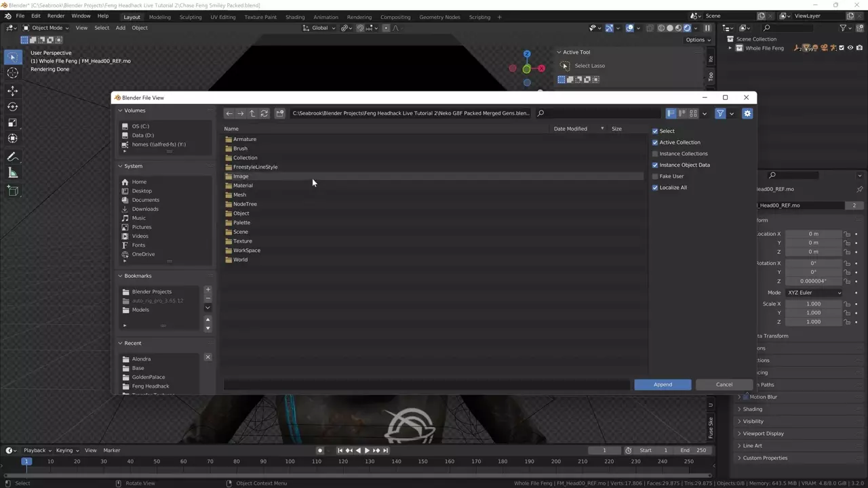Open the Object Mode dropdown
This screenshot has height=488, width=868.
pyautogui.click(x=47, y=28)
